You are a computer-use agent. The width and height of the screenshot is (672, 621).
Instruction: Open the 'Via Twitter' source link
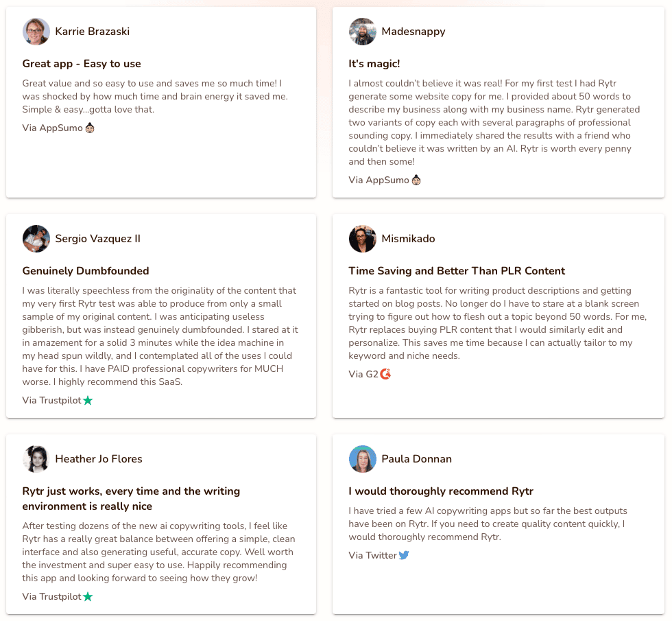[x=379, y=555]
